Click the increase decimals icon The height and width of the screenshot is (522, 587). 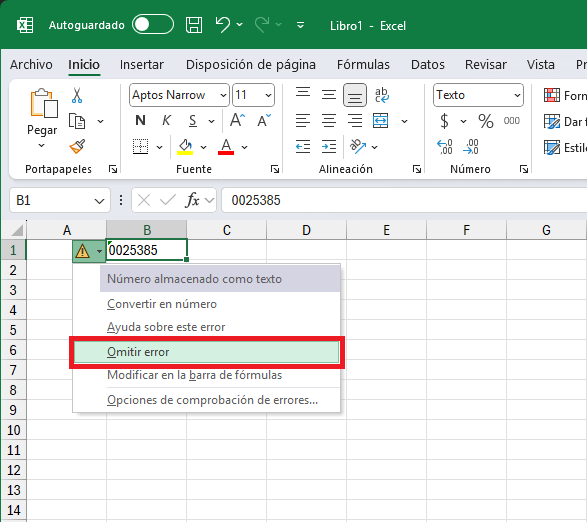point(445,146)
